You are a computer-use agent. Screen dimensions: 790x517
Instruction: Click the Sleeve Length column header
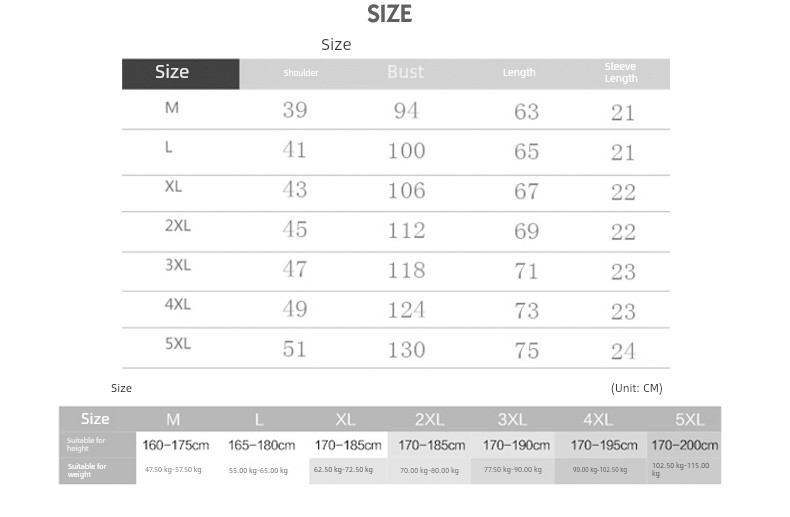tap(621, 73)
